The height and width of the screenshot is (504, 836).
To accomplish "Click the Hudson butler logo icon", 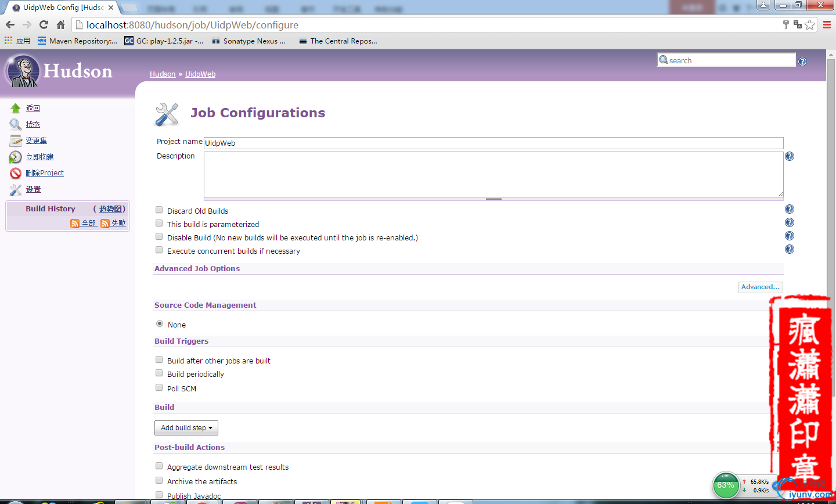I will click(23, 71).
